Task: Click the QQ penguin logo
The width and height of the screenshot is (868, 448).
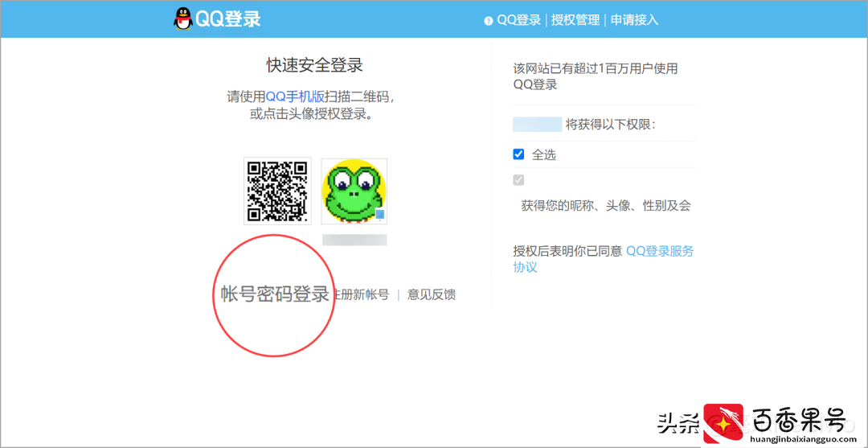Action: 182,19
